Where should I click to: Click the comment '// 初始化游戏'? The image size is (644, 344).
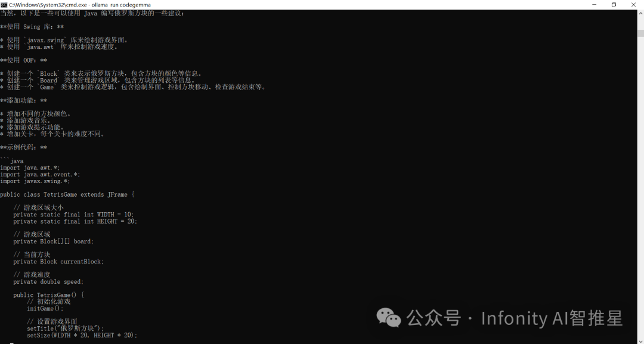(x=48, y=301)
